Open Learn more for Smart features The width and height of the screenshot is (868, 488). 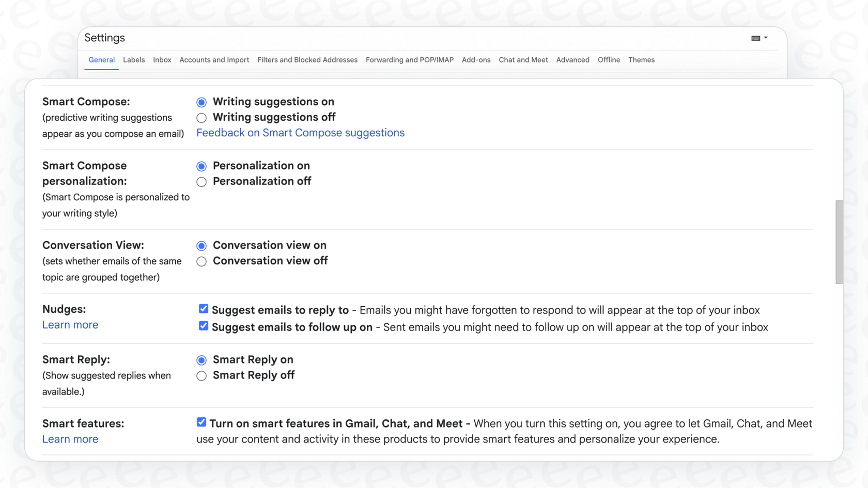click(x=70, y=439)
